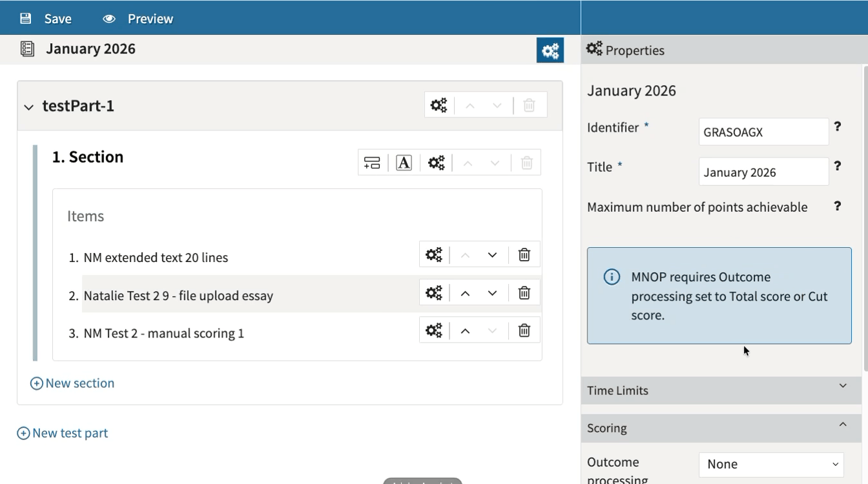This screenshot has height=484, width=868.
Task: Click Preview in top toolbar
Action: 138,19
